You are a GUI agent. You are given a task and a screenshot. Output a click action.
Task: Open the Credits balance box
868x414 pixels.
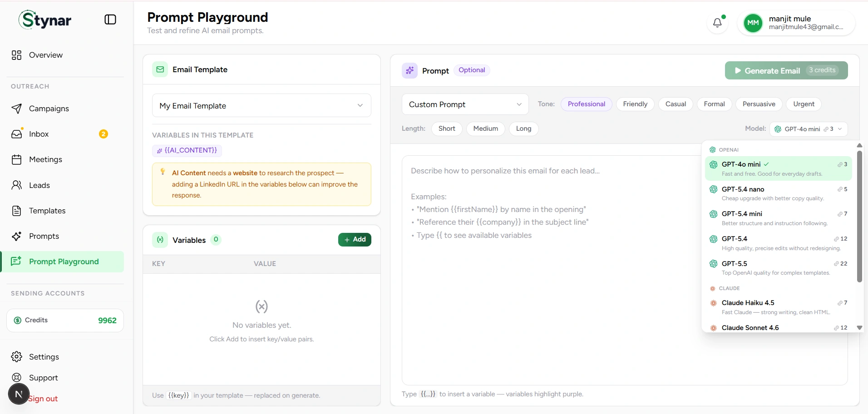pos(65,320)
